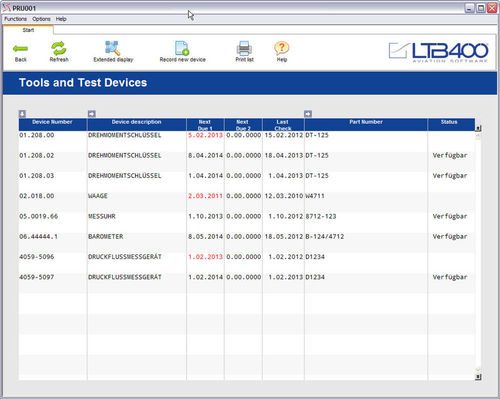Refresh the device list
Image resolution: width=500 pixels, height=399 pixels.
(x=59, y=52)
